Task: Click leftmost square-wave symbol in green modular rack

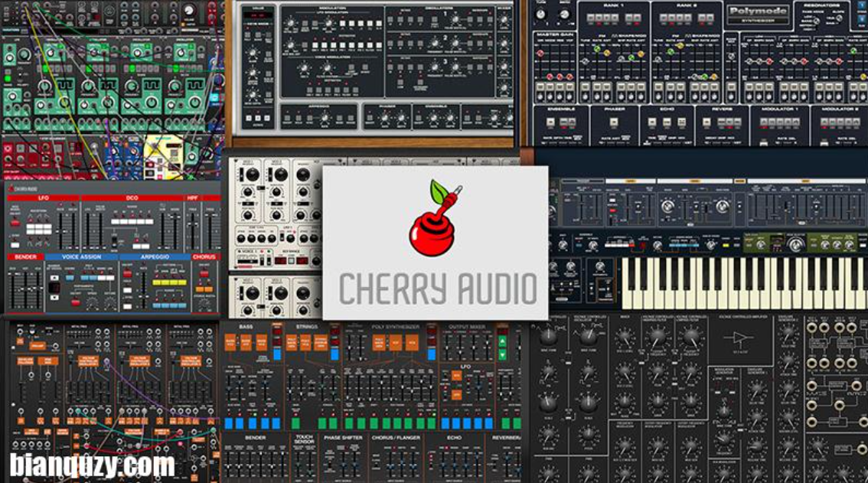Action: pyautogui.click(x=65, y=85)
